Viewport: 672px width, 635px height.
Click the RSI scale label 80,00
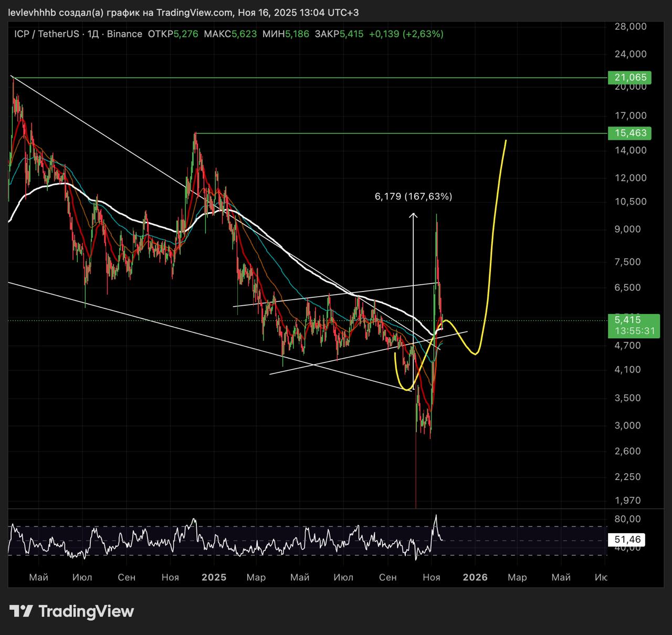[x=627, y=519]
